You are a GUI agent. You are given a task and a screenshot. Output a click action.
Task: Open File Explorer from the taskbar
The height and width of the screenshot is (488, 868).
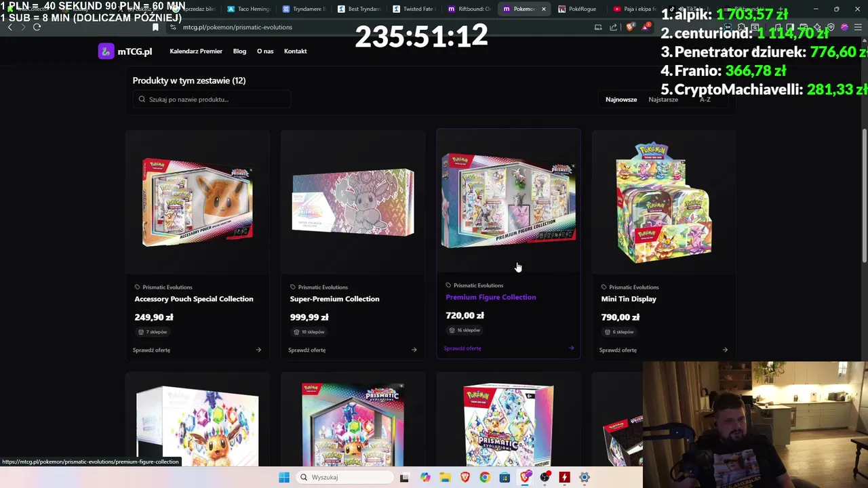[x=445, y=477]
